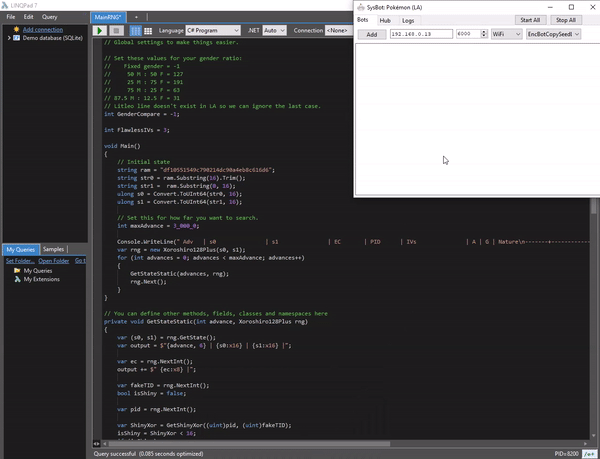
Task: Click the 'int GenderCompare = -1;' code line
Action: (x=142, y=114)
